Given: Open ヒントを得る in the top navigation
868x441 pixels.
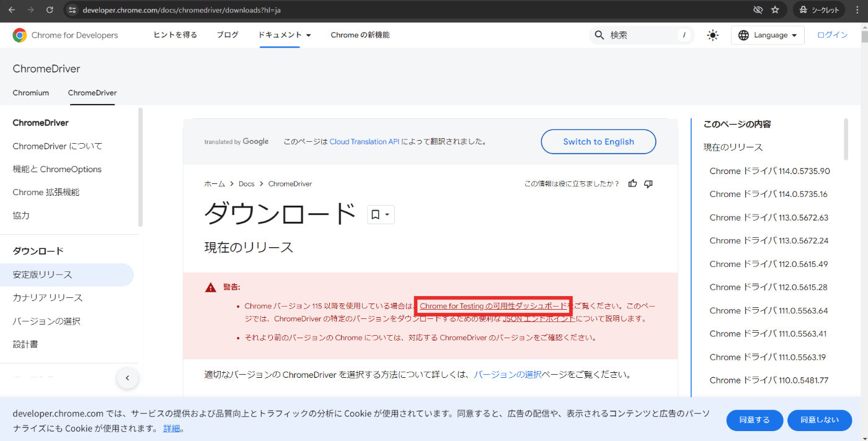Looking at the screenshot, I should pos(175,35).
